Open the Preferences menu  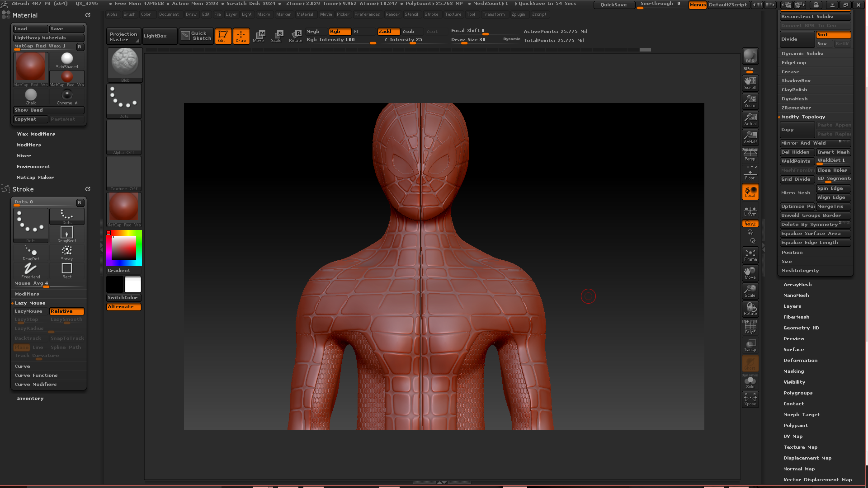click(367, 14)
